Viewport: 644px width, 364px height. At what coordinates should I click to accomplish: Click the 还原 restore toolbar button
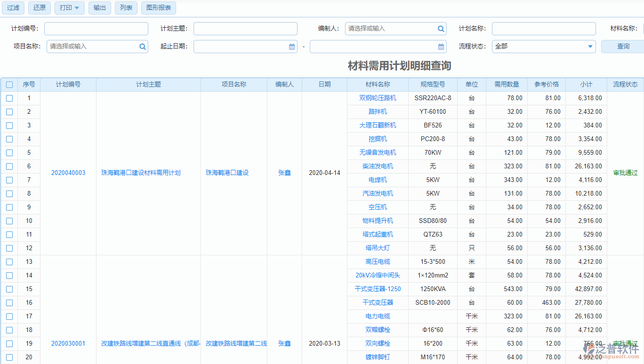tap(39, 8)
